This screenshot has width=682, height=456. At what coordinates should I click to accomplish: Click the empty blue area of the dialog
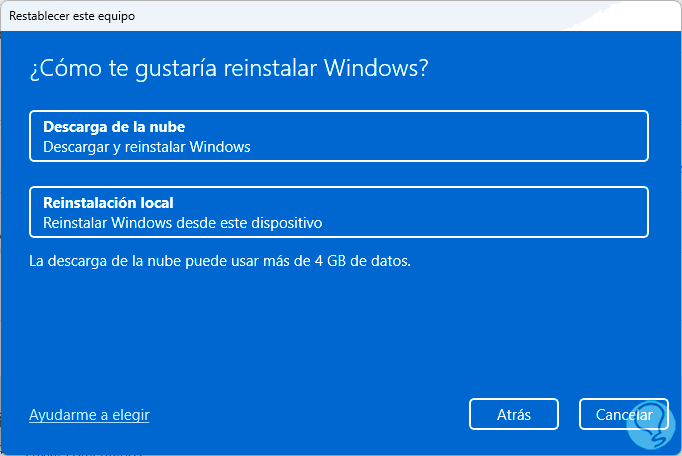(x=340, y=330)
